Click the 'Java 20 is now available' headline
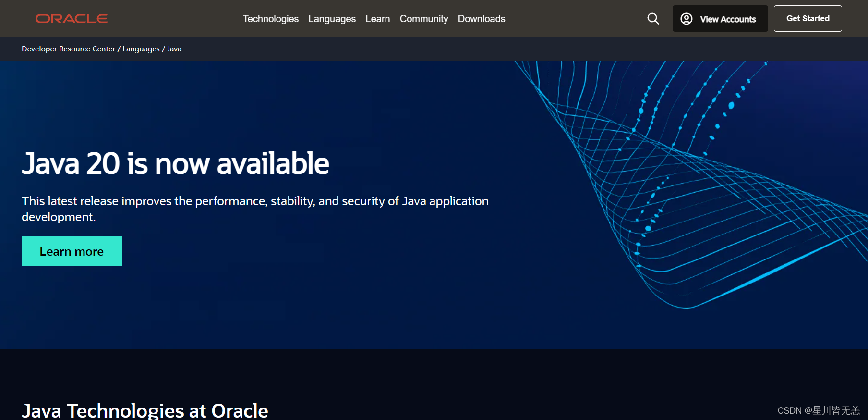 (x=175, y=163)
